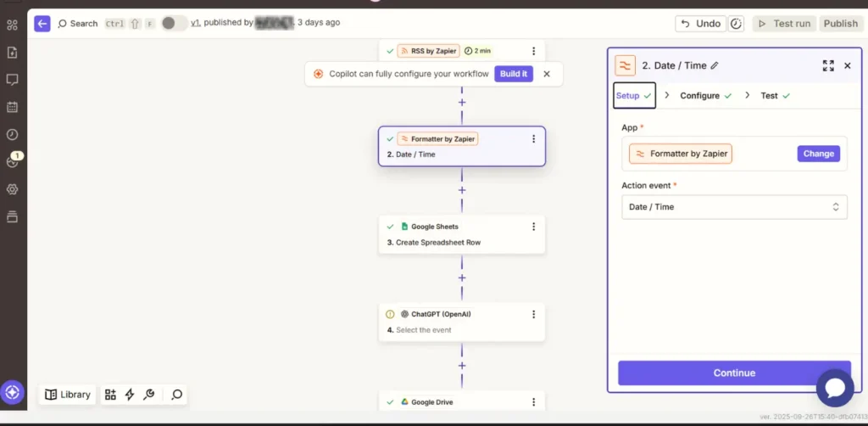The width and height of the screenshot is (868, 426).
Task: Expand the step panel to full screen
Action: coord(828,65)
